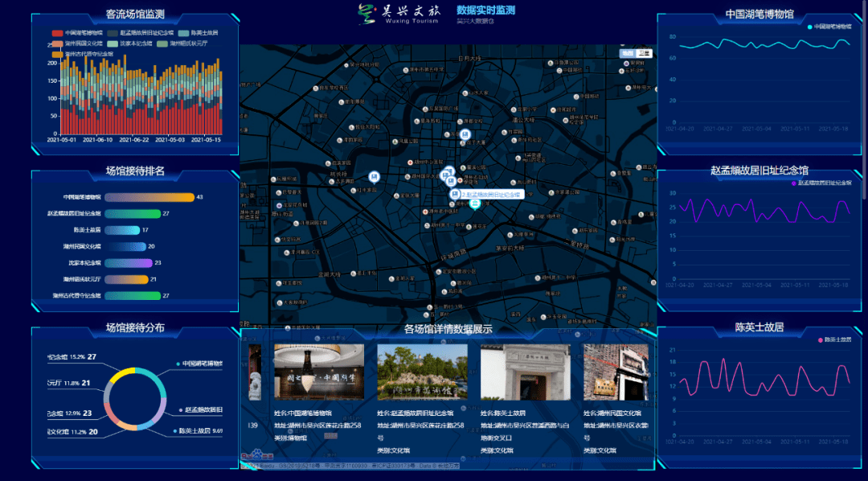Click the 类别:博物馆 category line in the 中国湖笔博物馆 card
The height and width of the screenshot is (481, 868).
point(290,438)
